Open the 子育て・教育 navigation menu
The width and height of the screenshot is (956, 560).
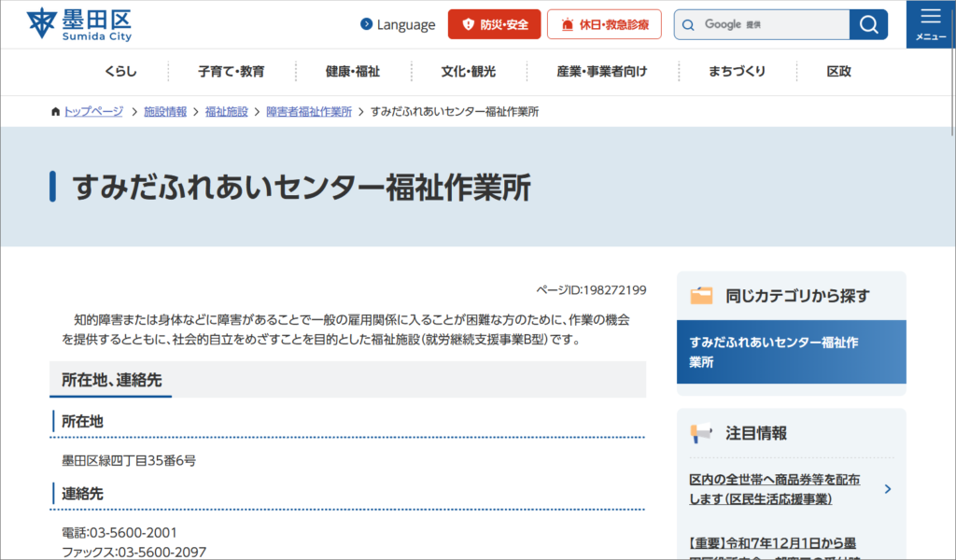click(x=232, y=72)
